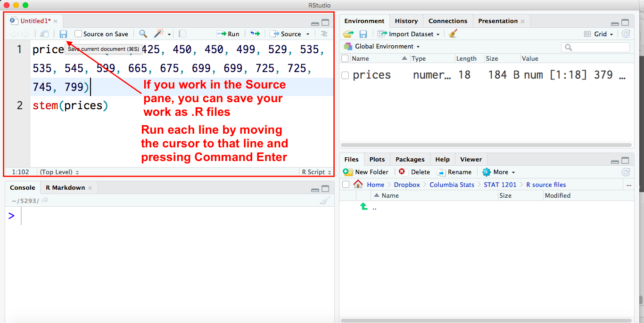Screen dimensions: 644x323
Task: Click the load workspace folder icon
Action: pyautogui.click(x=348, y=34)
